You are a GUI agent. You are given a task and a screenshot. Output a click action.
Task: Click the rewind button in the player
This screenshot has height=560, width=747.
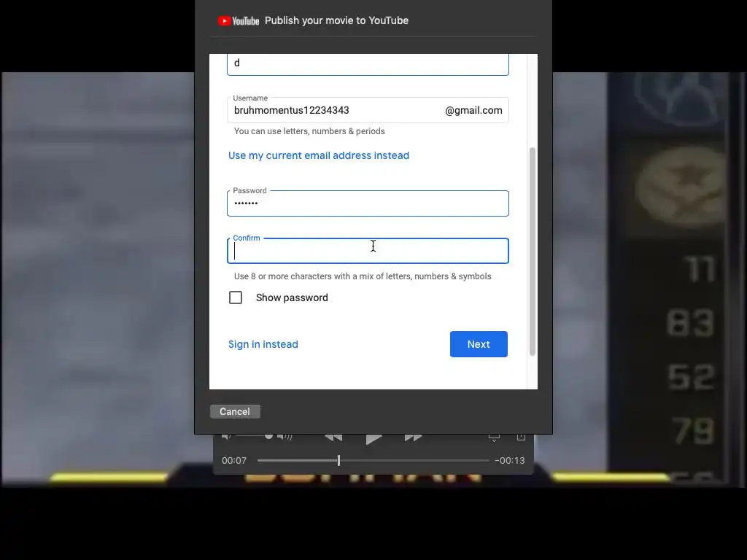tap(333, 437)
